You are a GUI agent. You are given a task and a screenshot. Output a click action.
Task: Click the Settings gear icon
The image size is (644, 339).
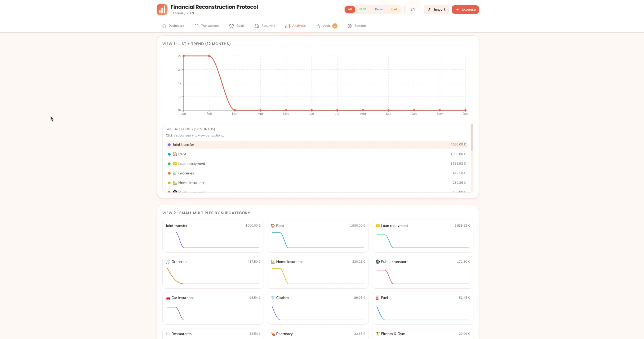coord(350,26)
